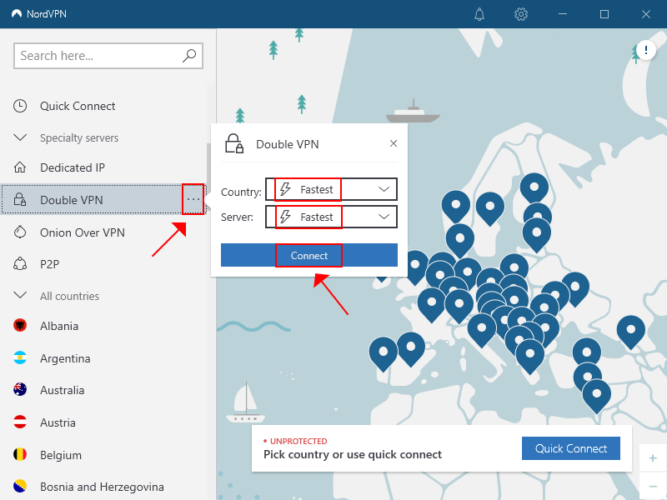This screenshot has height=500, width=667.
Task: Open the Country dropdown
Action: point(331,189)
